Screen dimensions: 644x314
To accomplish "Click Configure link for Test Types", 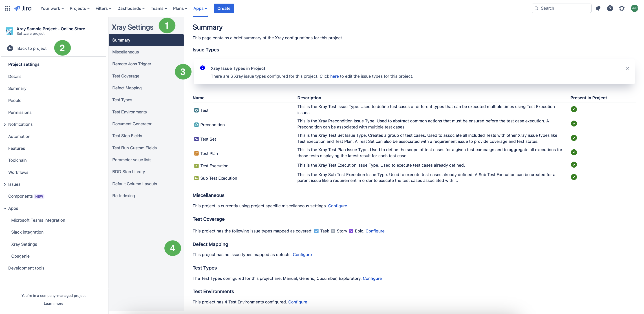I will click(372, 278).
